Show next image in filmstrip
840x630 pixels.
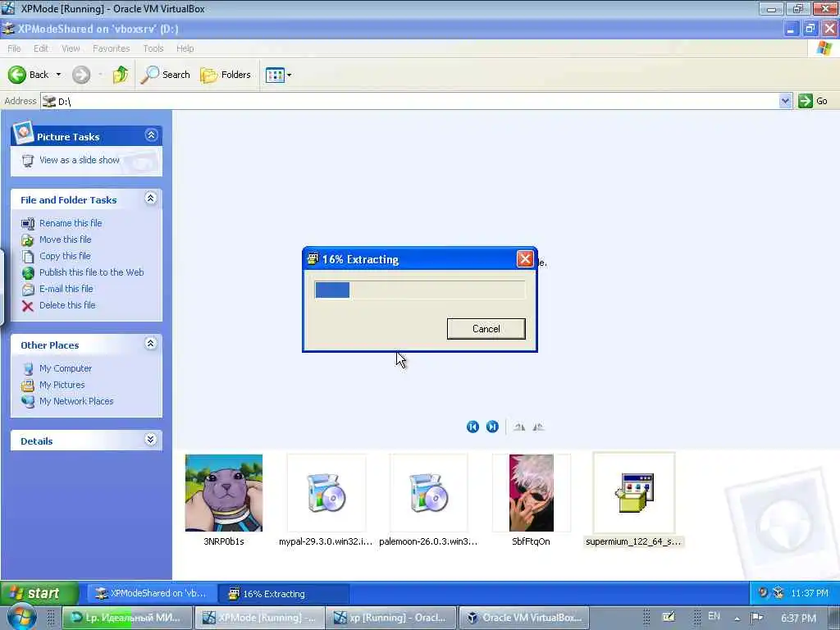point(492,427)
